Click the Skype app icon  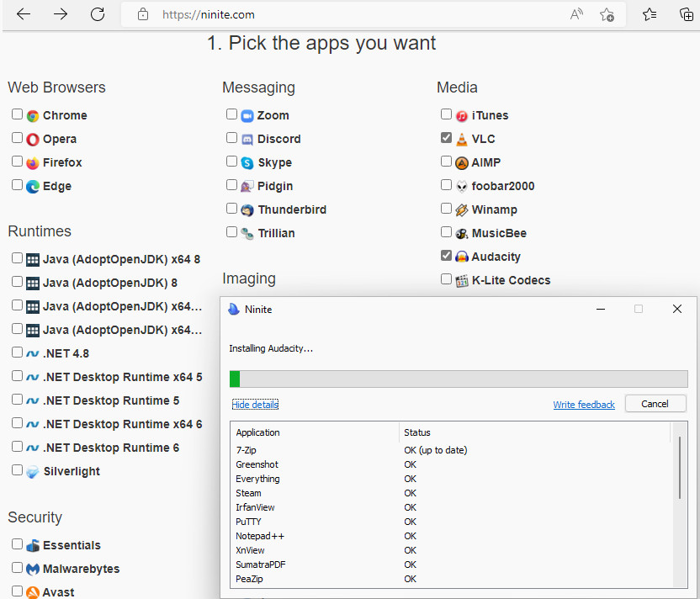coord(247,163)
